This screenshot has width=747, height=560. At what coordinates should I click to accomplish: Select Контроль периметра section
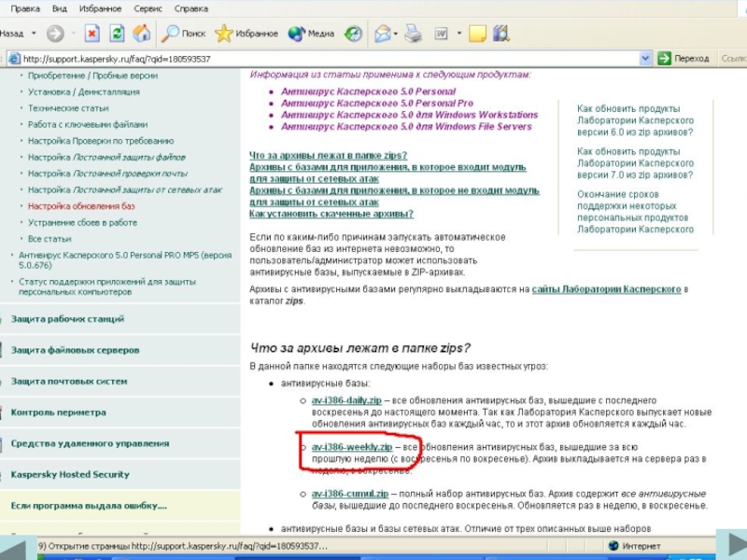[x=59, y=413]
